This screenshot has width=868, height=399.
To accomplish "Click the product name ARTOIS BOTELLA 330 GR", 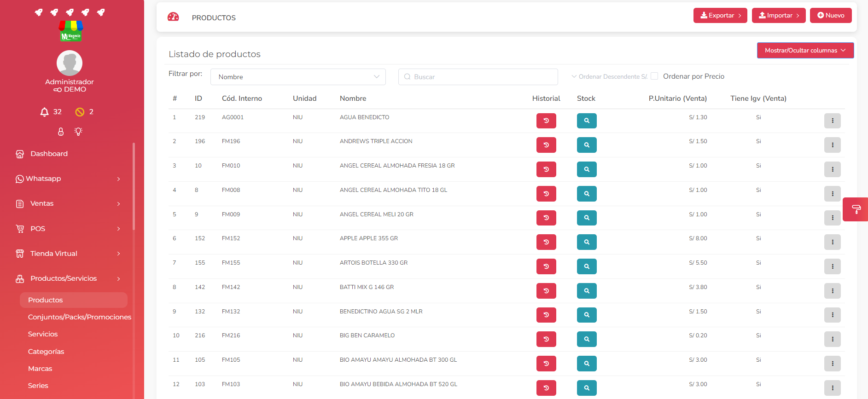I will pyautogui.click(x=373, y=263).
